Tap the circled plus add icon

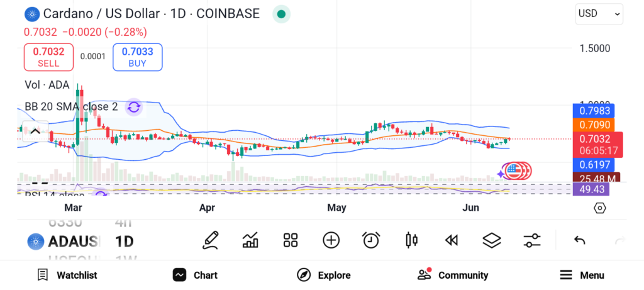[331, 240]
